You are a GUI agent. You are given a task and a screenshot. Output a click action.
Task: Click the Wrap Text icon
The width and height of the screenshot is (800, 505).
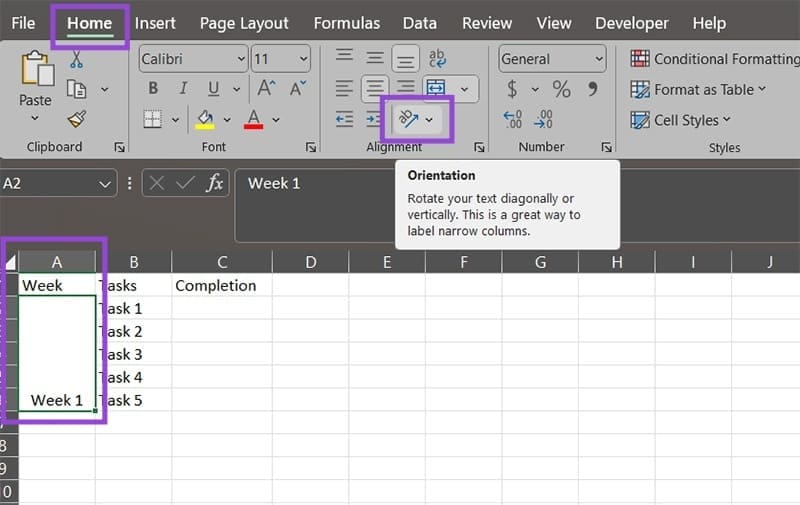pyautogui.click(x=437, y=60)
